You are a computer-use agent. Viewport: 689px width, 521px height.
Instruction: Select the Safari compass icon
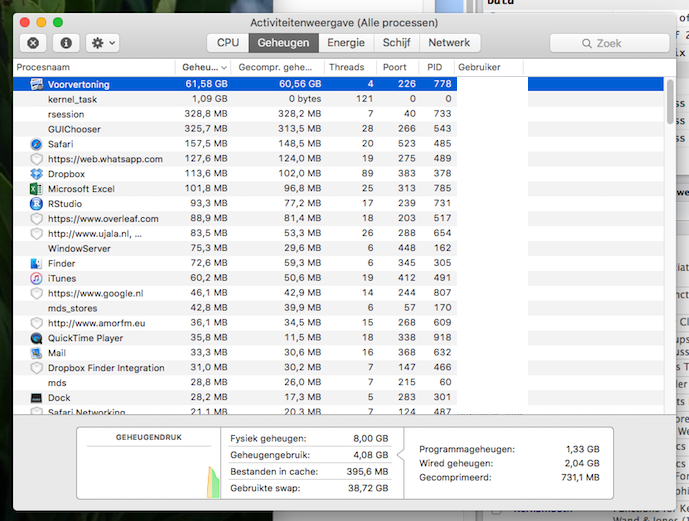pos(36,144)
